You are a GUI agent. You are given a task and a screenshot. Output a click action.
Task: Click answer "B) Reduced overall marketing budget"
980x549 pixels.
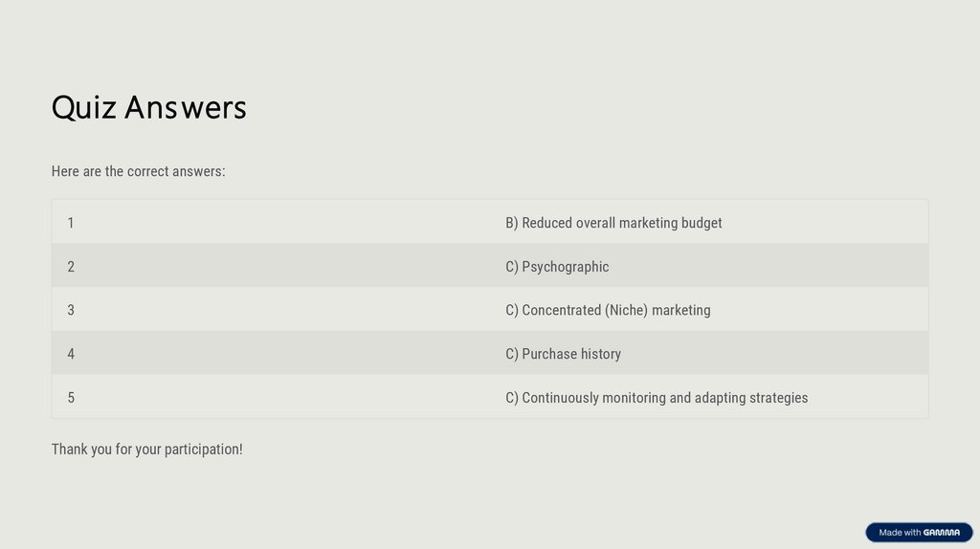pyautogui.click(x=613, y=223)
